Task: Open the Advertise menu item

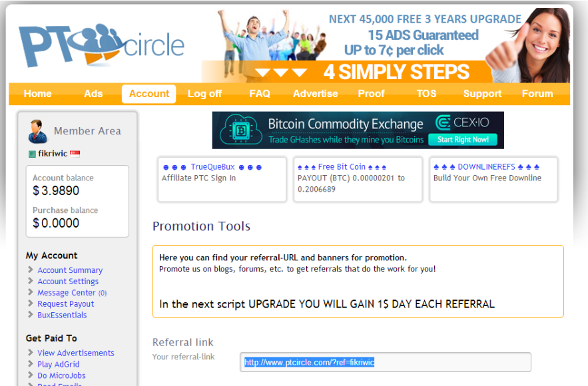Action: pyautogui.click(x=316, y=94)
